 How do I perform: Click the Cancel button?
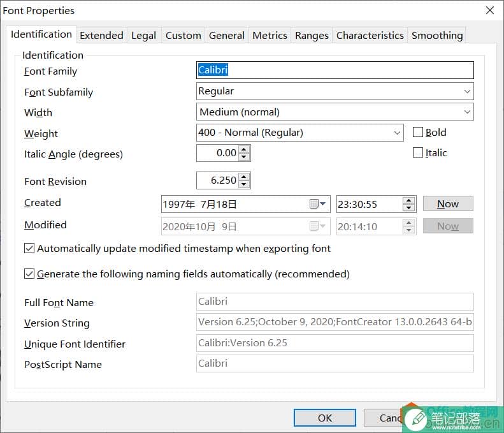point(391,418)
